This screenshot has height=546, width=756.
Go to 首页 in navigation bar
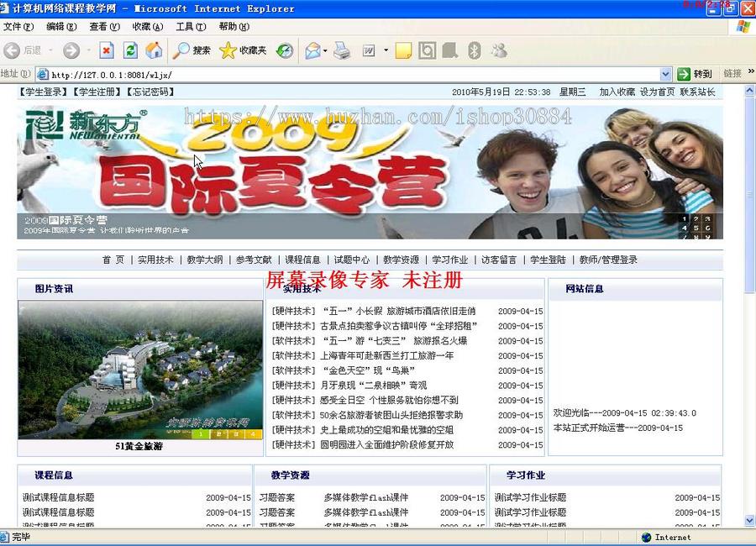113,260
